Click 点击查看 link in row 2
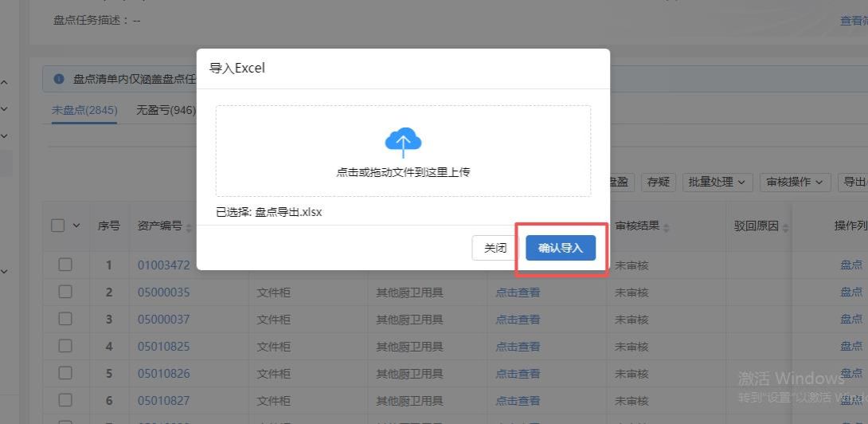This screenshot has height=424, width=868. [x=518, y=292]
